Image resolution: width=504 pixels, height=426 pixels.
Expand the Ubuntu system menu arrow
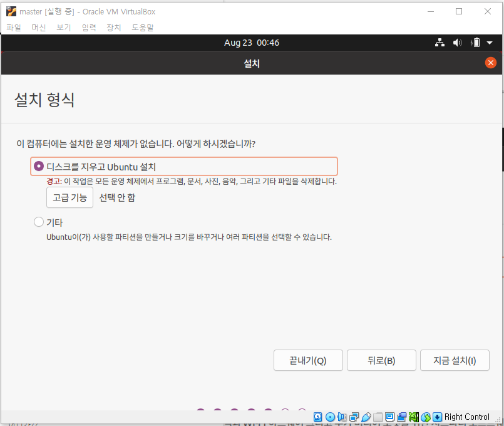click(x=490, y=43)
